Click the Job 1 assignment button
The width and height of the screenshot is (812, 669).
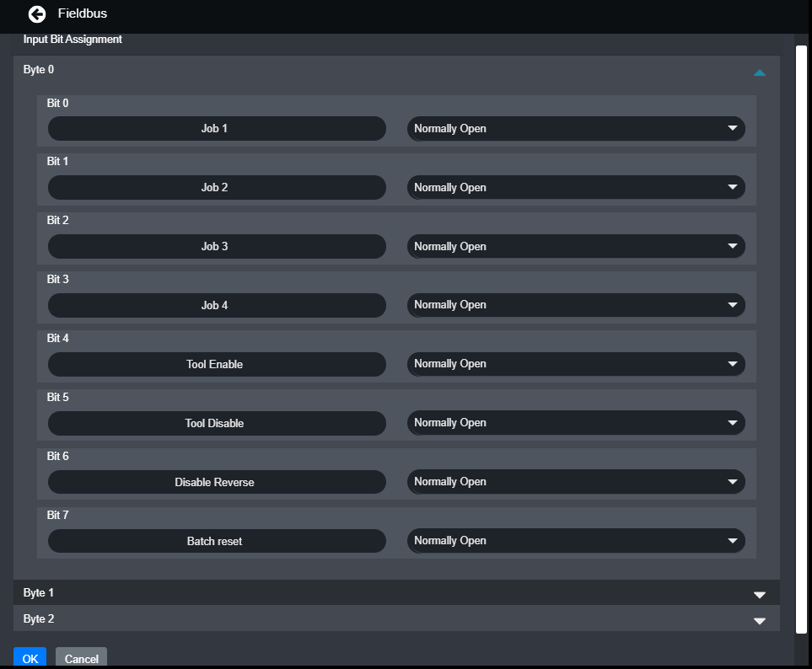(x=217, y=128)
